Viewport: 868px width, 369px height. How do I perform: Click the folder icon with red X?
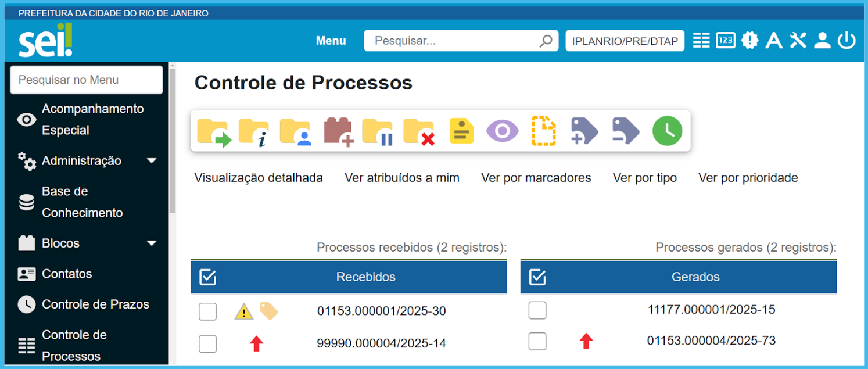pos(419,131)
